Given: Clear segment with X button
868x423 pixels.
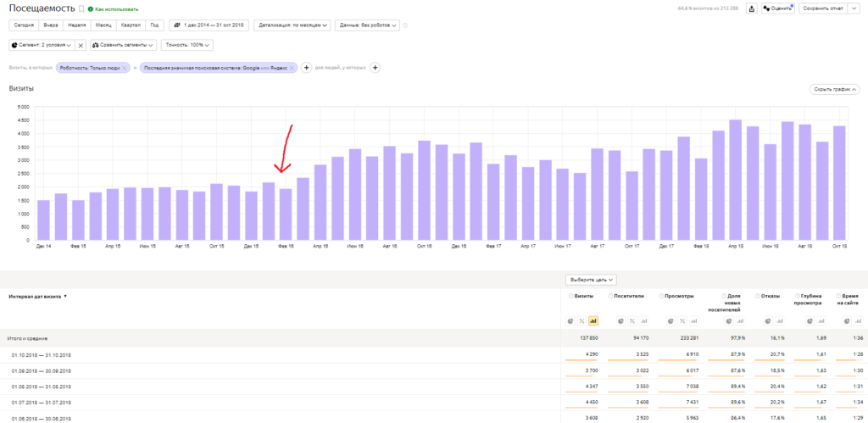Looking at the screenshot, I should (80, 46).
